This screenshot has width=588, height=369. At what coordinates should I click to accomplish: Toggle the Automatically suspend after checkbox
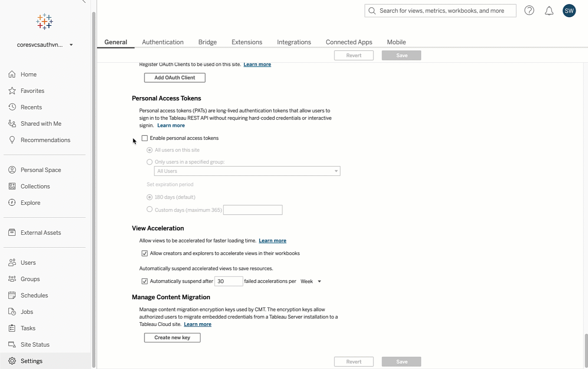coord(145,281)
